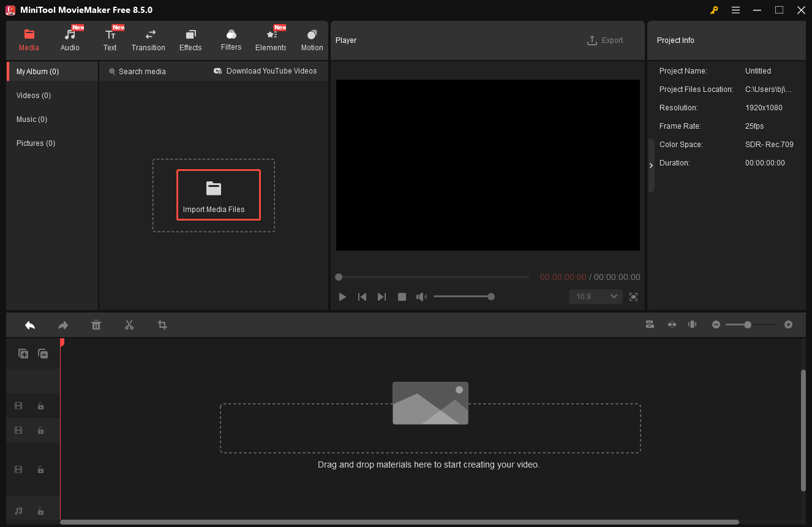The height and width of the screenshot is (527, 812).
Task: Open the Effects panel
Action: [x=190, y=40]
